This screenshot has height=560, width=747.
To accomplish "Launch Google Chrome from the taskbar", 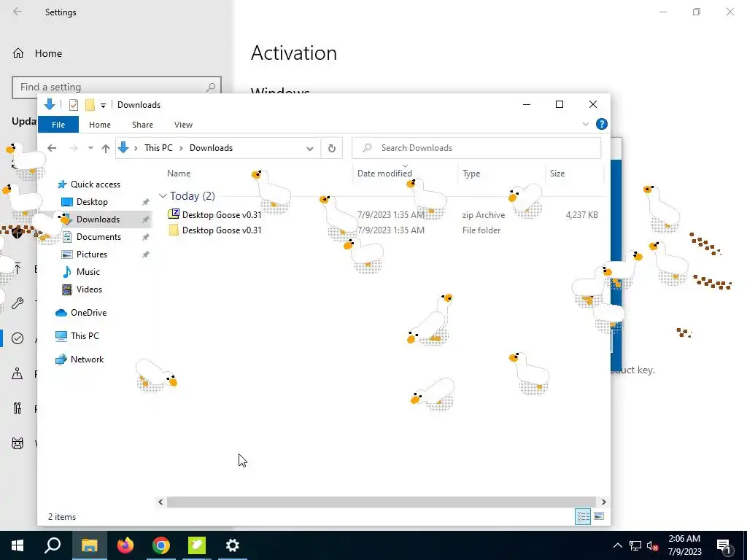I will click(161, 545).
